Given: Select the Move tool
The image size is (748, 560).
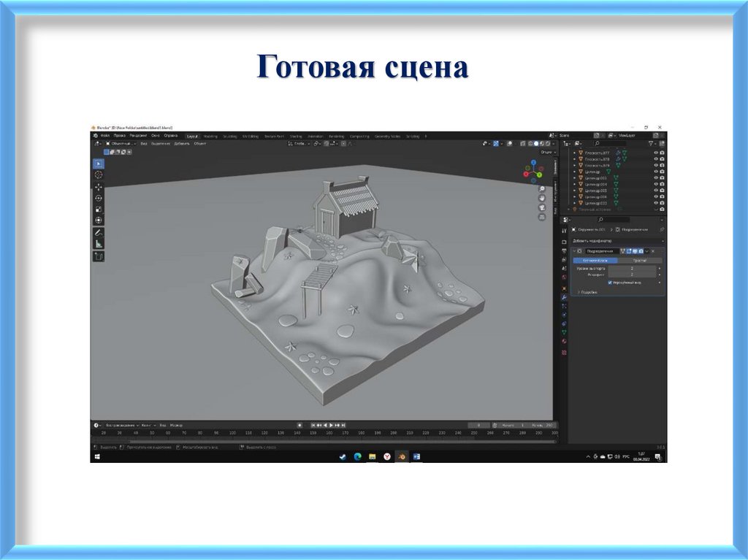Looking at the screenshot, I should coord(99,187).
